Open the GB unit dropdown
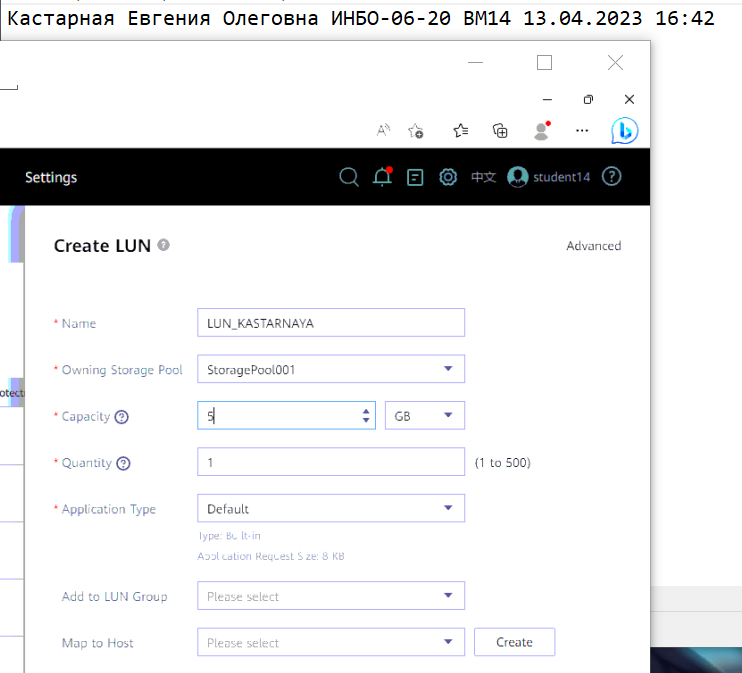Viewport: 742px width, 673px height. point(424,416)
